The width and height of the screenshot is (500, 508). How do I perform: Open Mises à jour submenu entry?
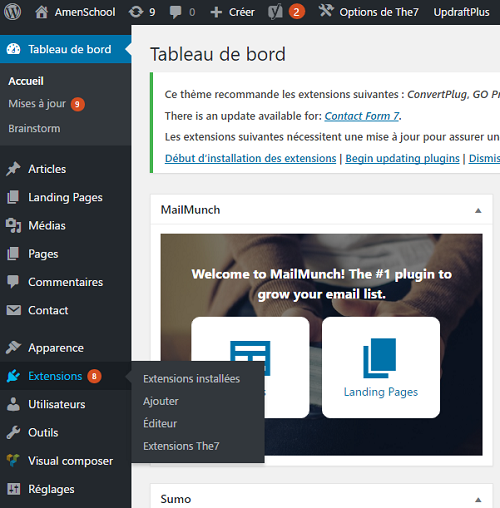(37, 104)
